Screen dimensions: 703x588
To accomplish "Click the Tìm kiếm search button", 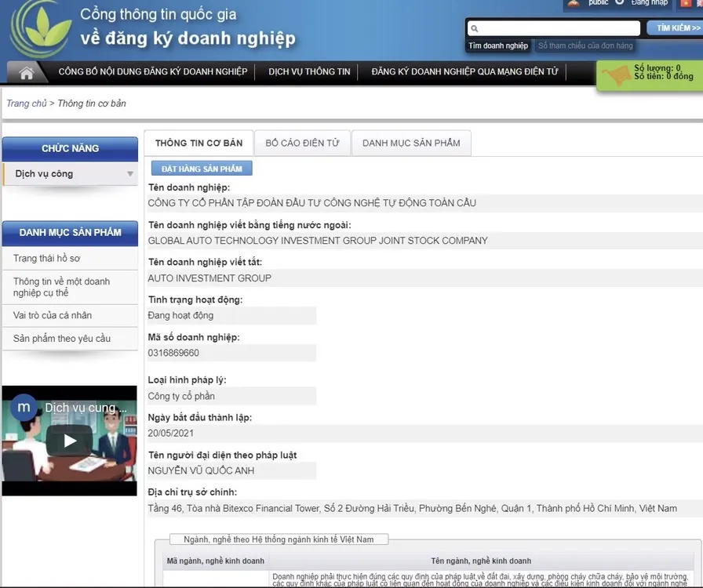I will point(673,28).
